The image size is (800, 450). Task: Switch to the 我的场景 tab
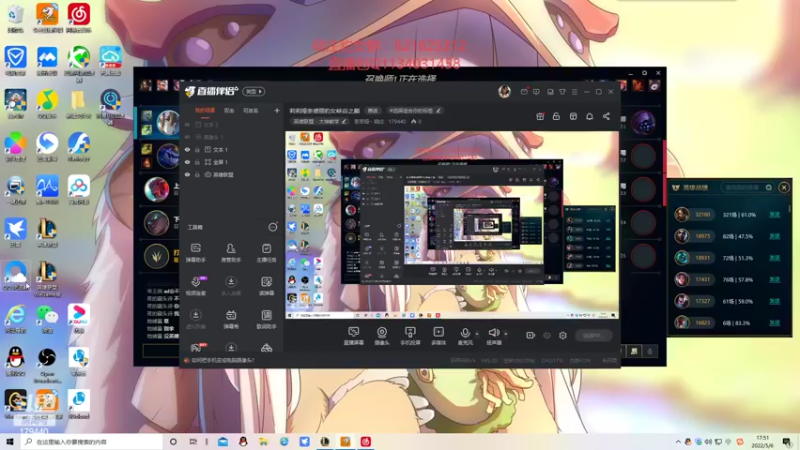(205, 110)
